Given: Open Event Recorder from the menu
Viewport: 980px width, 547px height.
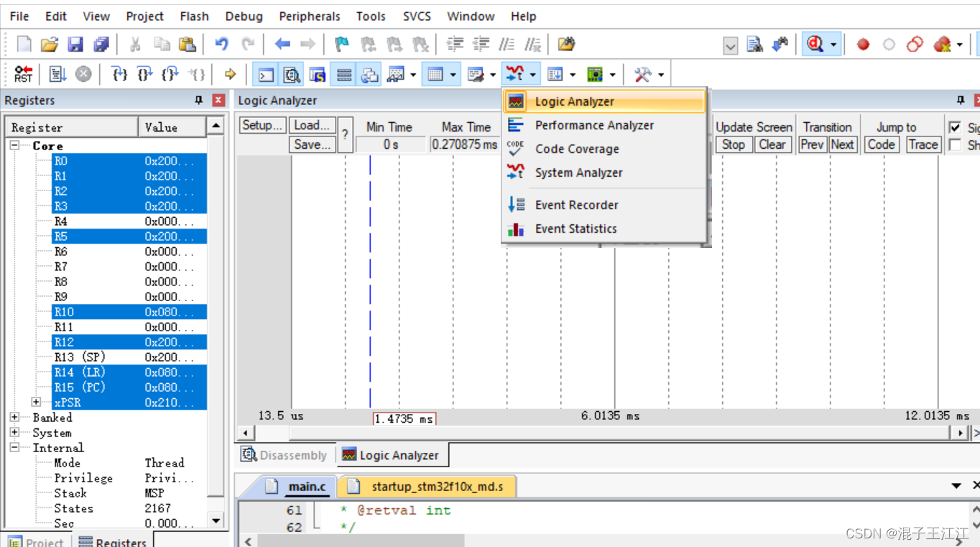Looking at the screenshot, I should click(604, 205).
